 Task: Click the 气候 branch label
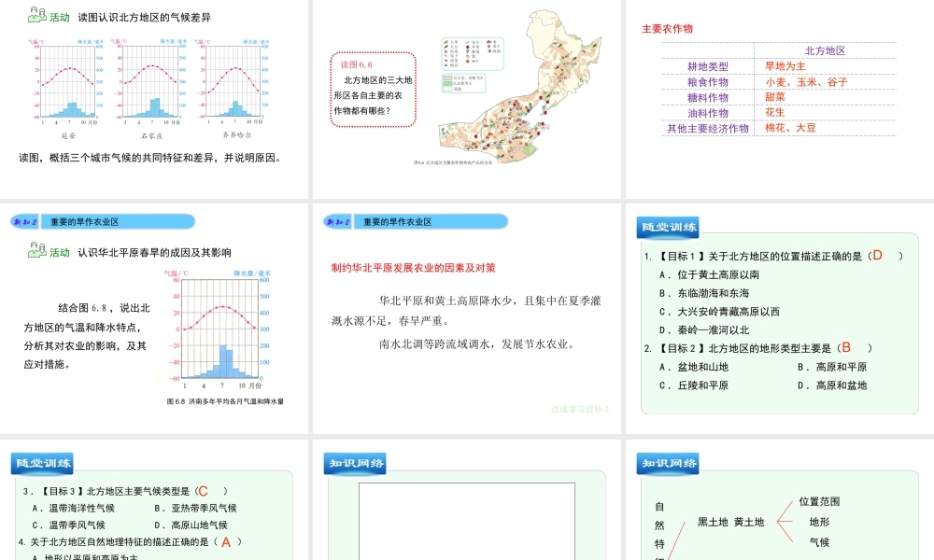[x=820, y=542]
